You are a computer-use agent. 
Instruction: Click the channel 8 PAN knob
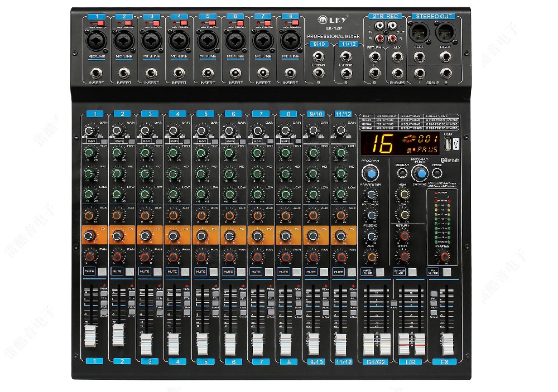[x=285, y=256]
